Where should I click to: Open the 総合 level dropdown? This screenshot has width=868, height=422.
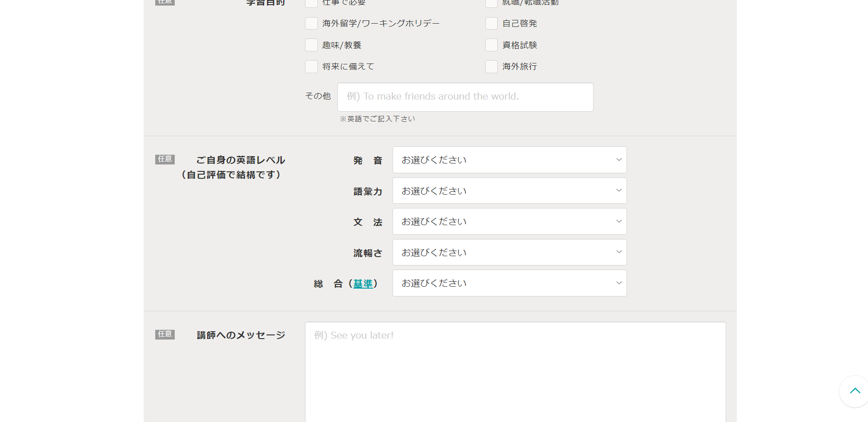[x=509, y=283]
